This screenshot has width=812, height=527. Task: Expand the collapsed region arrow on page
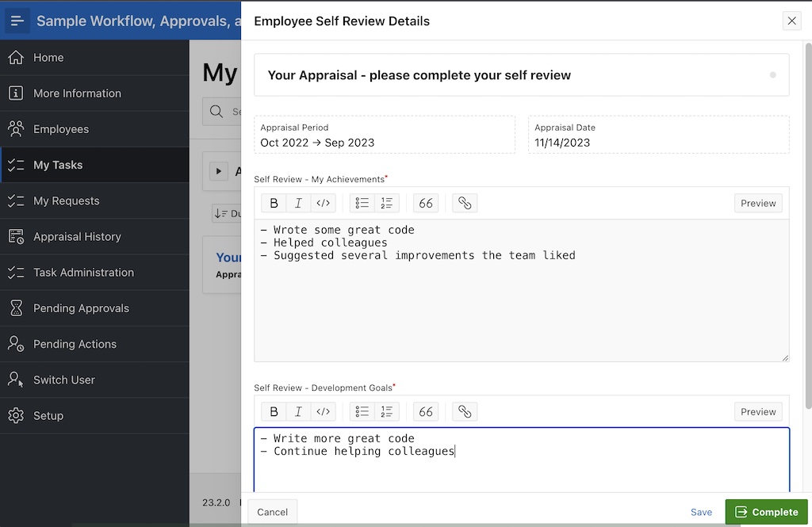[218, 171]
